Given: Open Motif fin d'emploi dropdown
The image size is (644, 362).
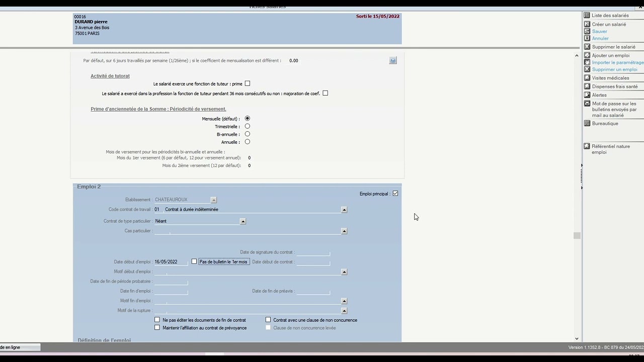Looking at the screenshot, I should coord(344,301).
